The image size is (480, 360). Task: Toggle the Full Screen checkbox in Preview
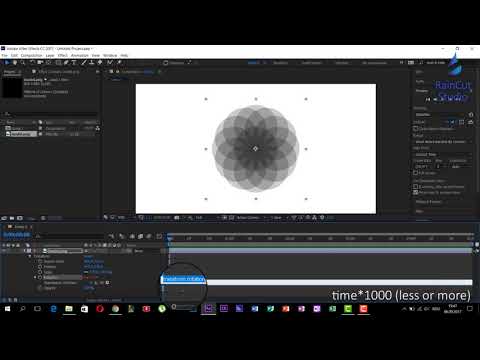click(416, 173)
